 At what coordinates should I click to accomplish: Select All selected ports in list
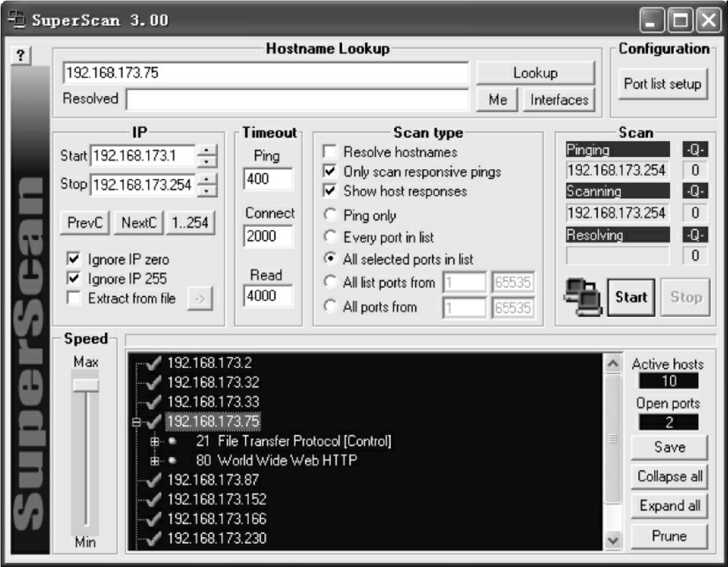(x=329, y=260)
